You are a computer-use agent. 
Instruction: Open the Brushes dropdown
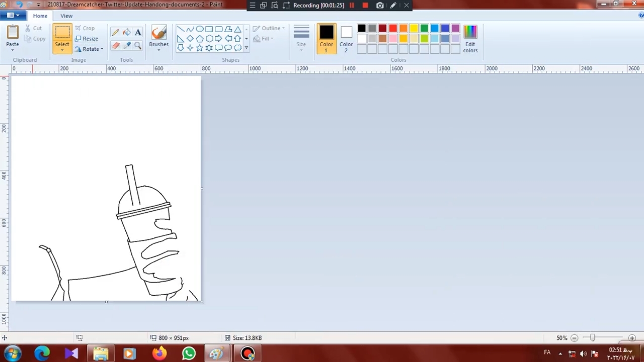(158, 44)
